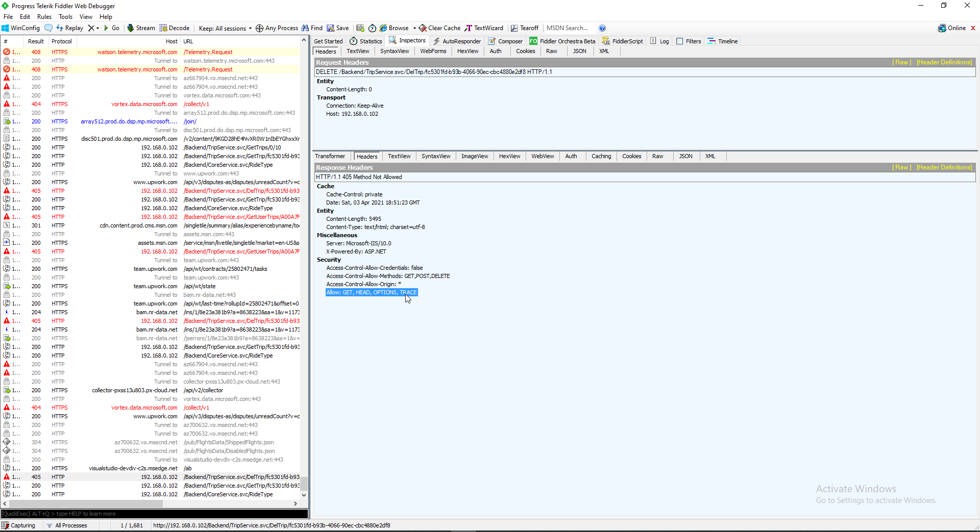Select the Transformer response tab

[330, 156]
